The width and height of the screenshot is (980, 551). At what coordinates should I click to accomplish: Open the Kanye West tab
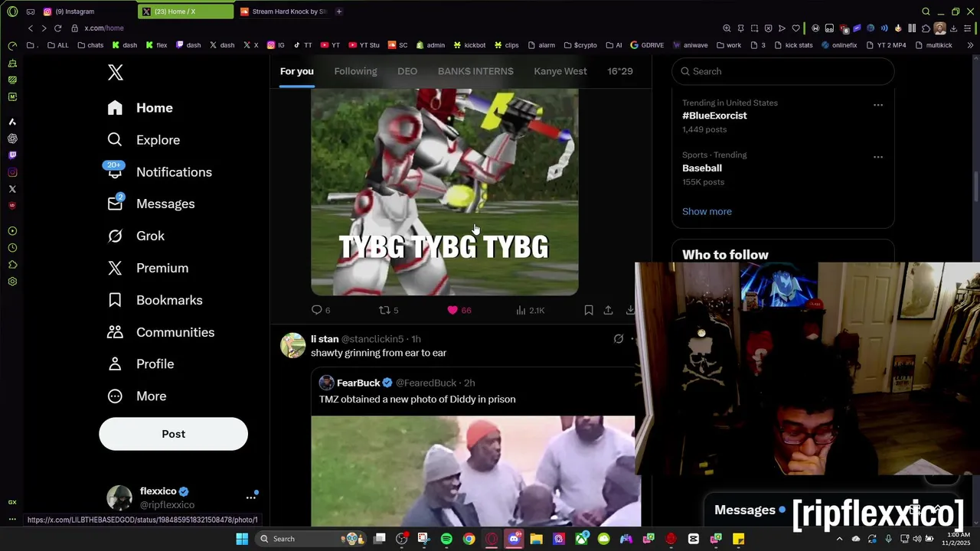coord(560,71)
